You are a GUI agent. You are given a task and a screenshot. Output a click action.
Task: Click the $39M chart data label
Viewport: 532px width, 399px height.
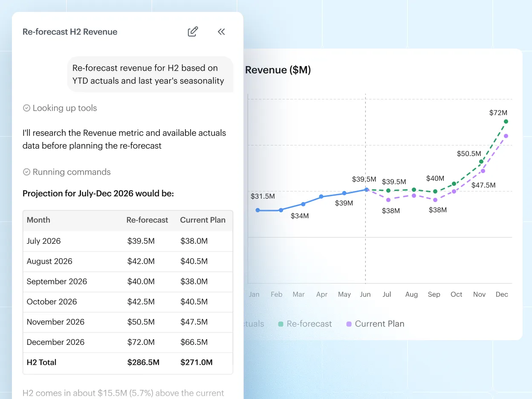point(344,203)
